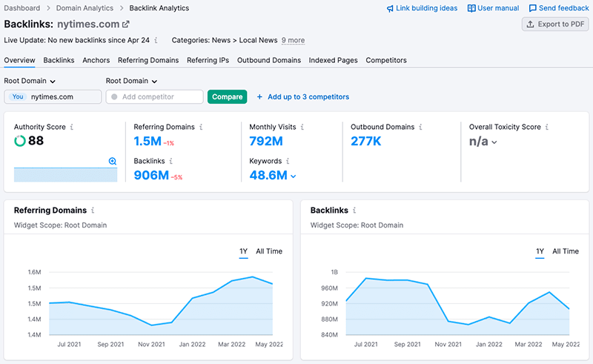Click info icon beside Referring Domains metric
The width and height of the screenshot is (593, 364).
pyautogui.click(x=201, y=127)
